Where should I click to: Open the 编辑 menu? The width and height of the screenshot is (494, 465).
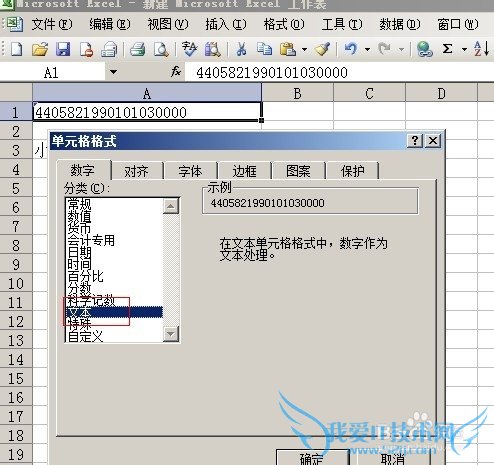(110, 24)
